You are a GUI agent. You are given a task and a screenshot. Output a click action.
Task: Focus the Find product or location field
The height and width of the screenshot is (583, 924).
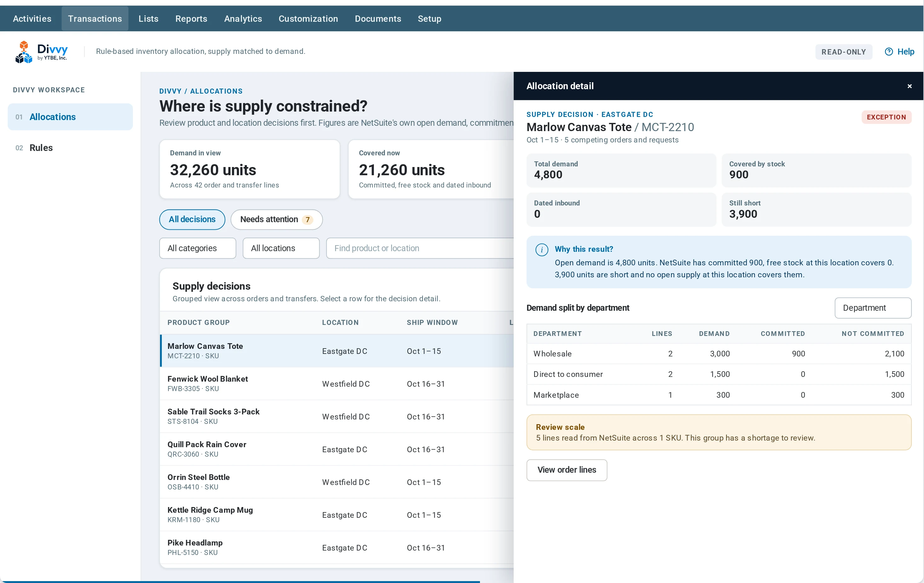(x=420, y=248)
